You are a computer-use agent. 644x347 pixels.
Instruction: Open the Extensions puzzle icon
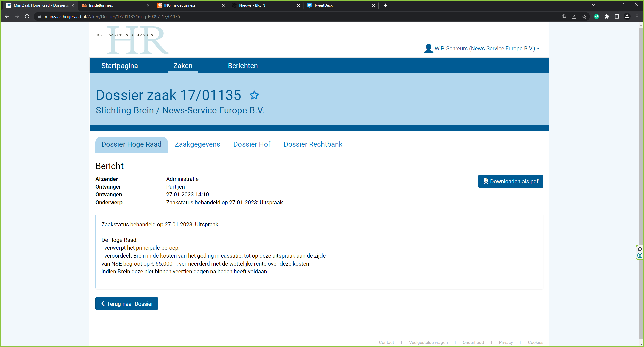coord(607,17)
